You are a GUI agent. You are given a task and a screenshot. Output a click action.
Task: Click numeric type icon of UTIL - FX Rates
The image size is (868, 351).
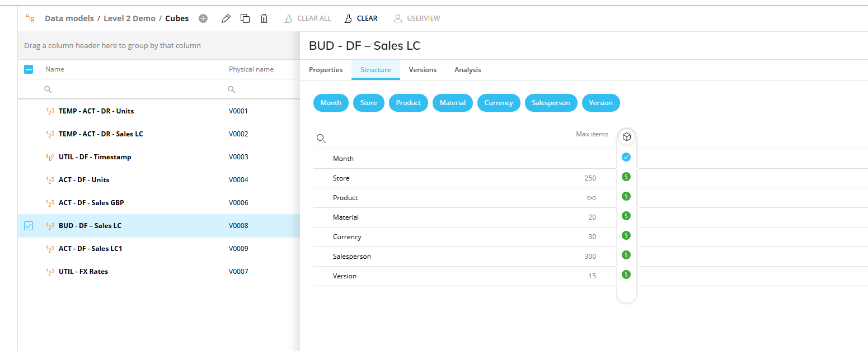(50, 272)
